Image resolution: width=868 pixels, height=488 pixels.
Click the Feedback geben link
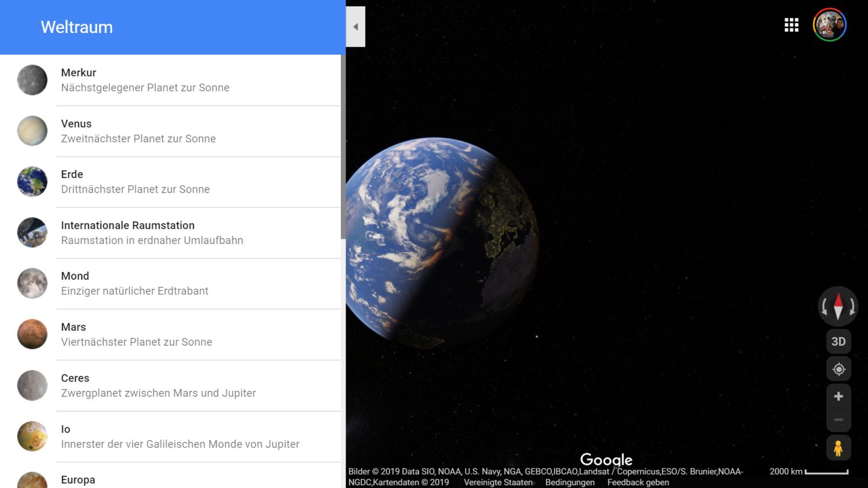(638, 482)
